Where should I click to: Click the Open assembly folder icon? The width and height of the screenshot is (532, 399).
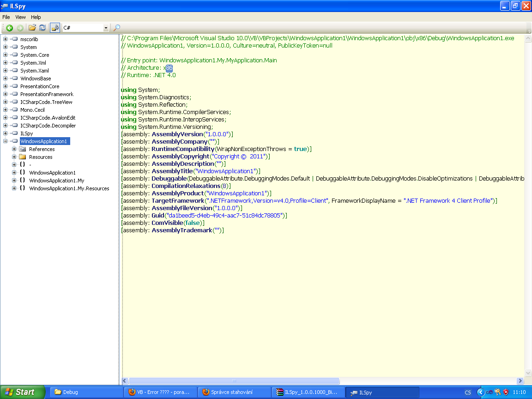coord(32,28)
